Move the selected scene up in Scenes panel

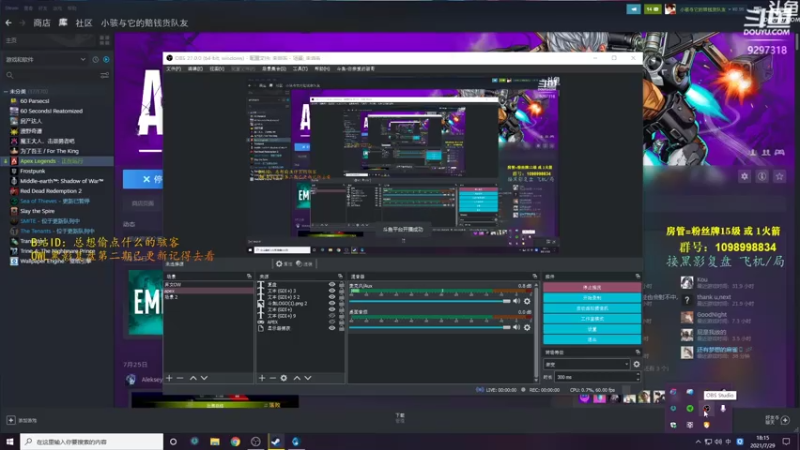(x=193, y=378)
